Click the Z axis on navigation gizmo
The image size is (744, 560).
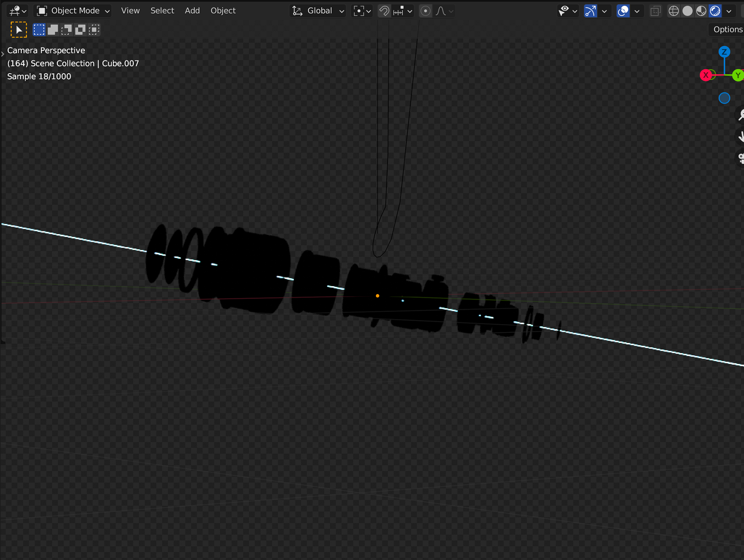724,52
